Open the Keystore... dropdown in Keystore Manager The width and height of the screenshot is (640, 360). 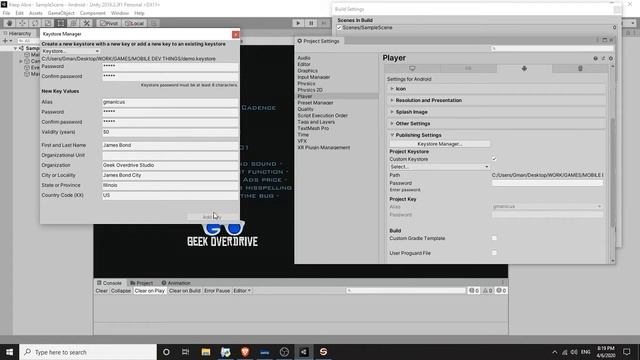(71, 51)
